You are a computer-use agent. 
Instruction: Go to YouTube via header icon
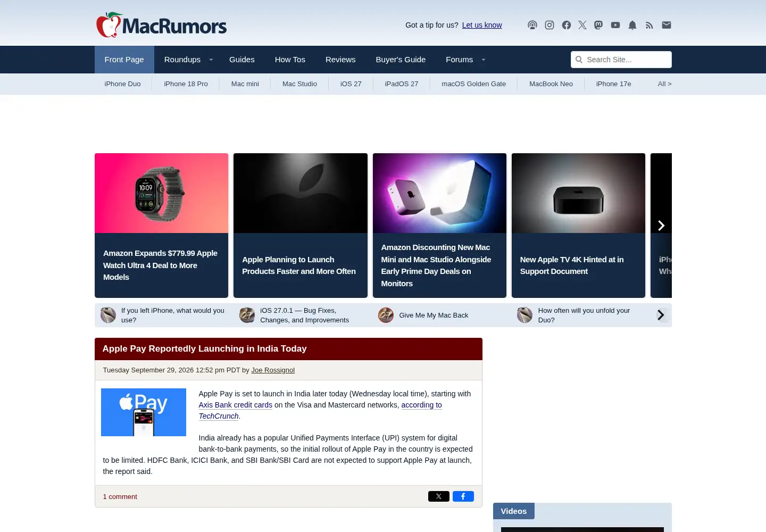tap(615, 25)
